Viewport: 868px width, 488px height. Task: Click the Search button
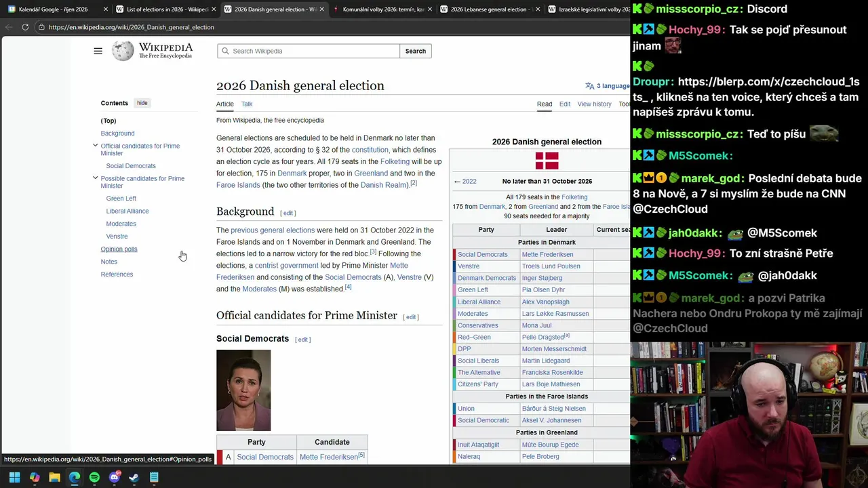click(x=416, y=51)
